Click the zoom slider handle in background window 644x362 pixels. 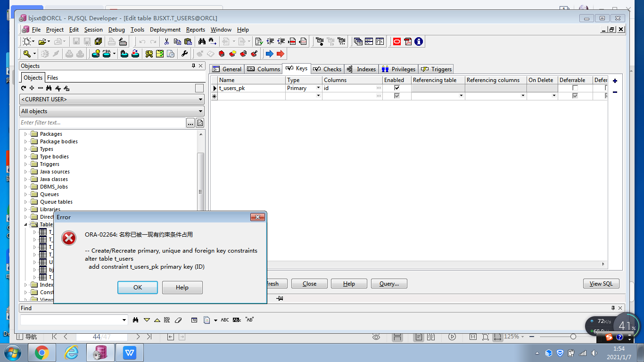(573, 337)
